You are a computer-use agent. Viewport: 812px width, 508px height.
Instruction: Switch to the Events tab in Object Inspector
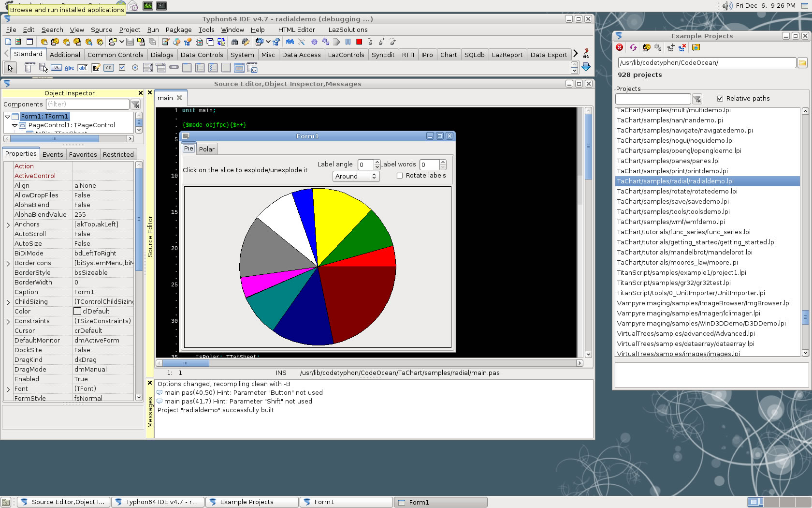pos(53,154)
